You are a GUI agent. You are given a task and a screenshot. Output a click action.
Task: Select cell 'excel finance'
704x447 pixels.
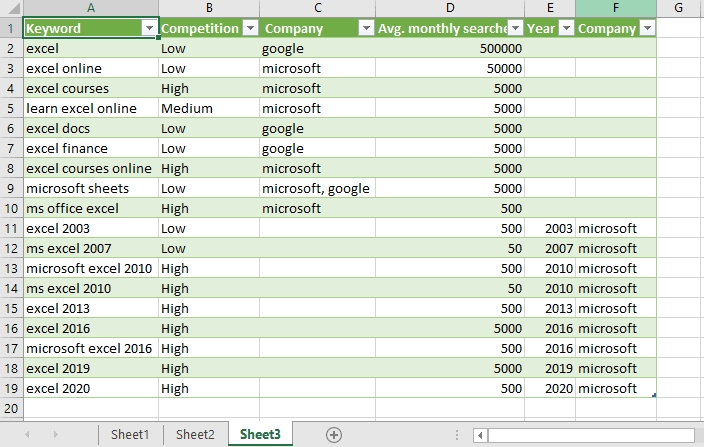(91, 149)
